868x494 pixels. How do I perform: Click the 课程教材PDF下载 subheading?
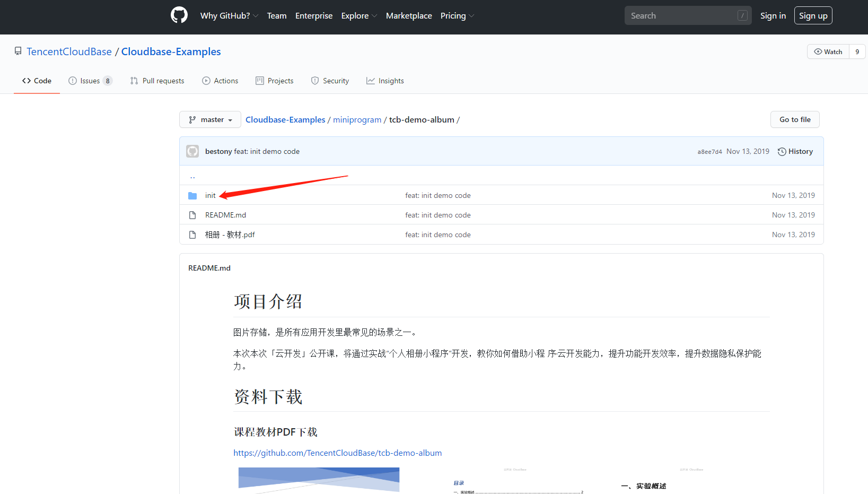coord(276,432)
